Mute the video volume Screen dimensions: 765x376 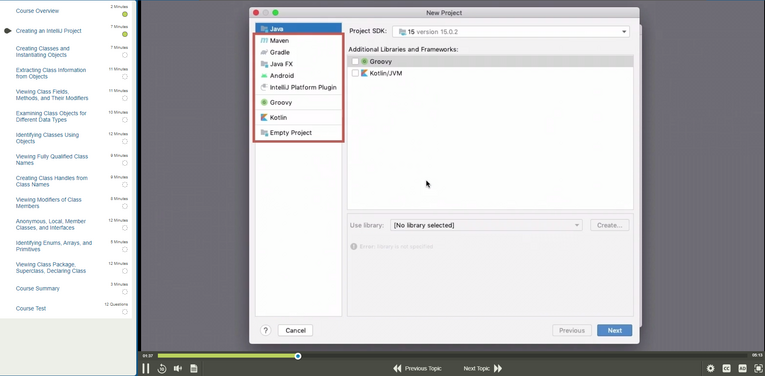click(x=178, y=369)
